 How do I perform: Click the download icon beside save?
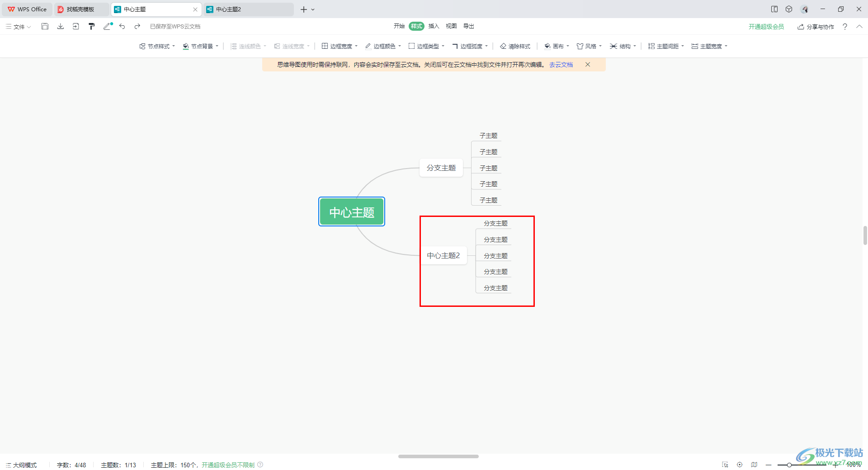click(x=60, y=26)
